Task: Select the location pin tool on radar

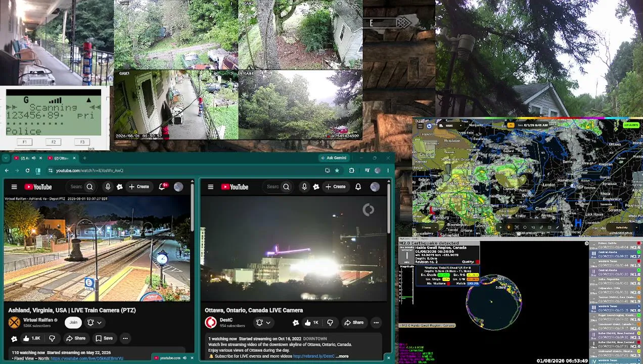Action: click(x=509, y=227)
